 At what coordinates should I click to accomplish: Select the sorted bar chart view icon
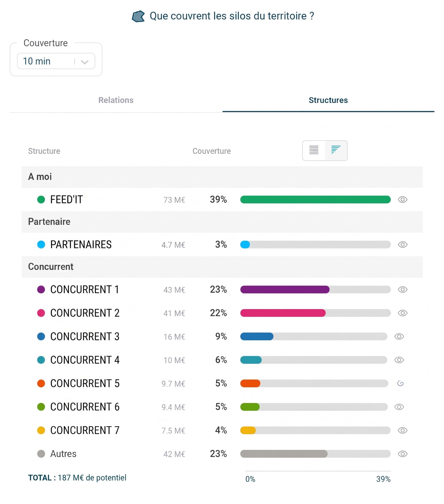(x=336, y=150)
